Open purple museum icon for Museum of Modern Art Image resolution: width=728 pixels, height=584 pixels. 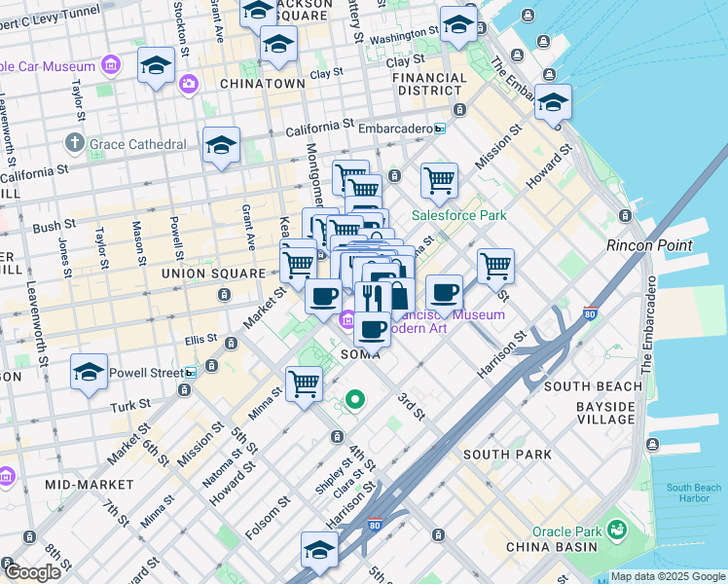tap(347, 321)
